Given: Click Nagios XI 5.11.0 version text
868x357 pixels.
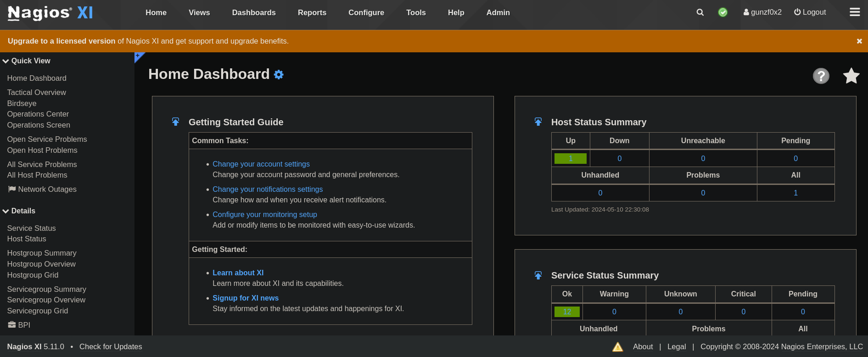Looking at the screenshot, I should point(35,346).
